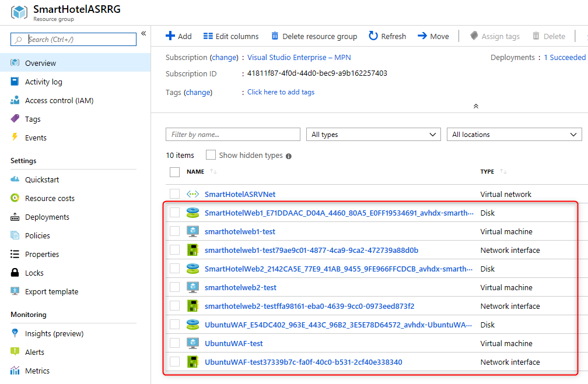Click the Delete toolbar button

[x=549, y=36]
